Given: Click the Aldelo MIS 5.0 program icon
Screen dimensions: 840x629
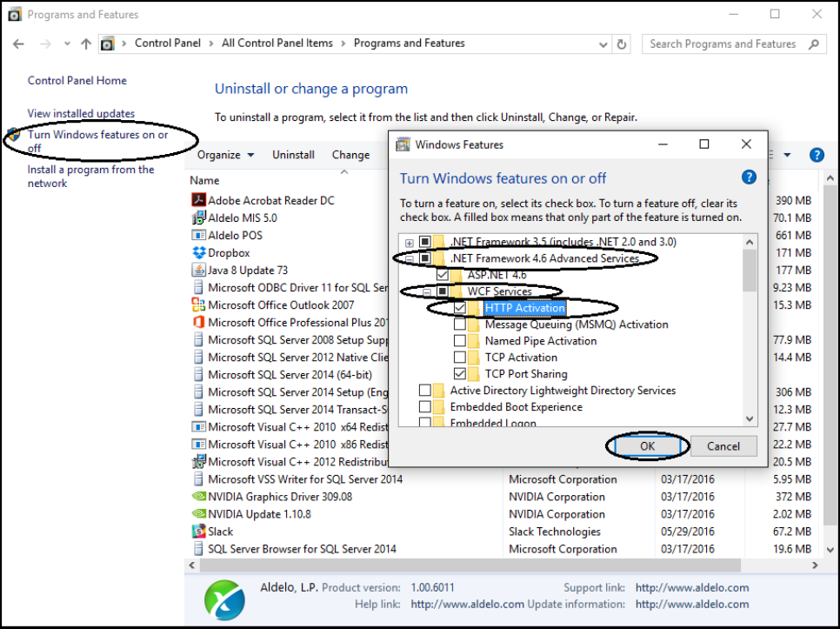Looking at the screenshot, I should [199, 217].
